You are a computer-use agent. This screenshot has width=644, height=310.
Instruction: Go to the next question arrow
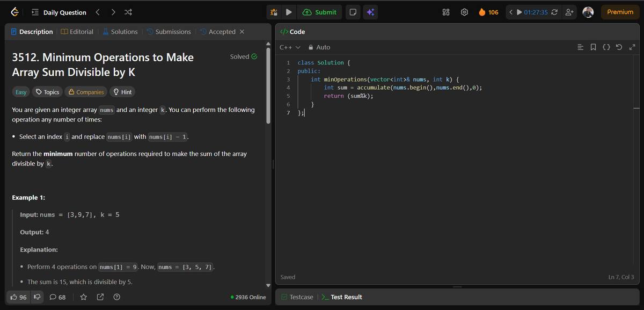[113, 12]
